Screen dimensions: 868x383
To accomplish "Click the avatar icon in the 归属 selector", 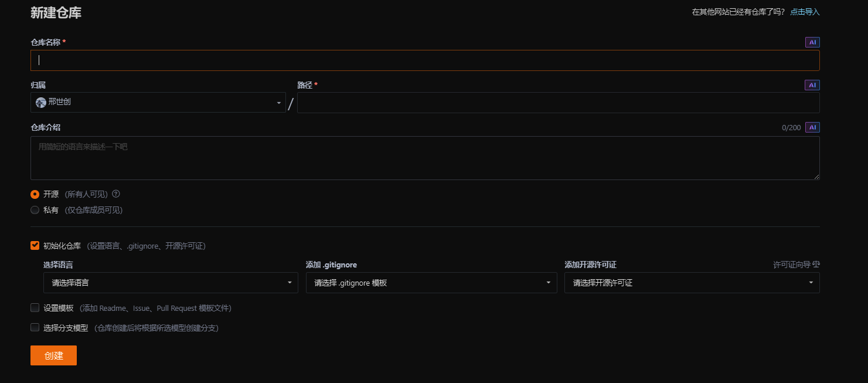I will pos(40,101).
